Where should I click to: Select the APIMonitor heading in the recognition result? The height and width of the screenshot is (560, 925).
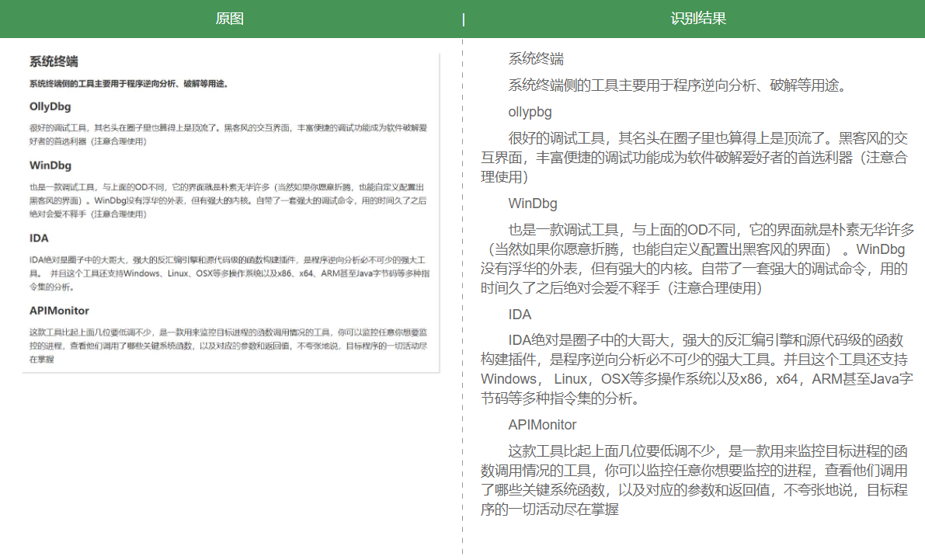pos(542,425)
